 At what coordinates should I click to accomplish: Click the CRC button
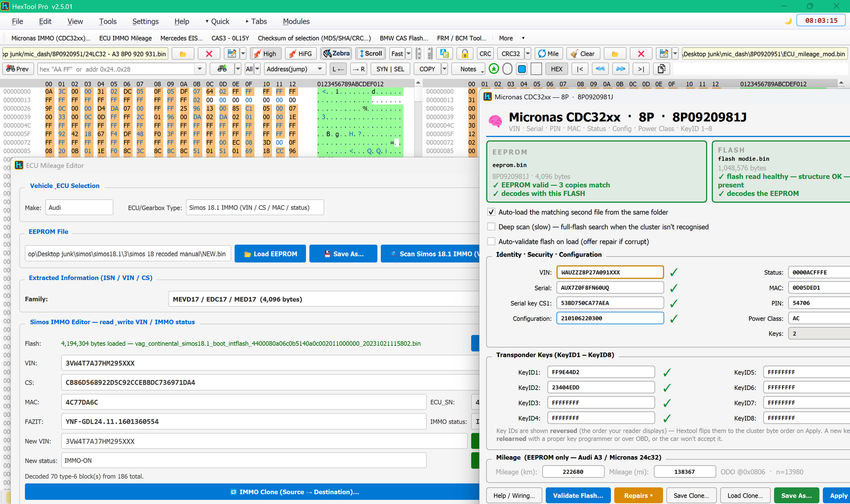[x=486, y=54]
